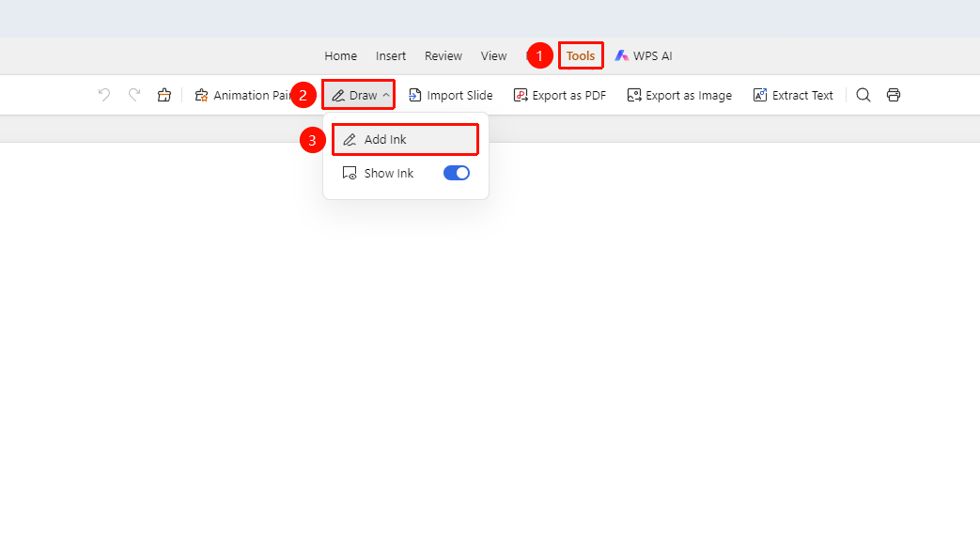
Task: Open the Search magnifier icon
Action: coord(863,95)
